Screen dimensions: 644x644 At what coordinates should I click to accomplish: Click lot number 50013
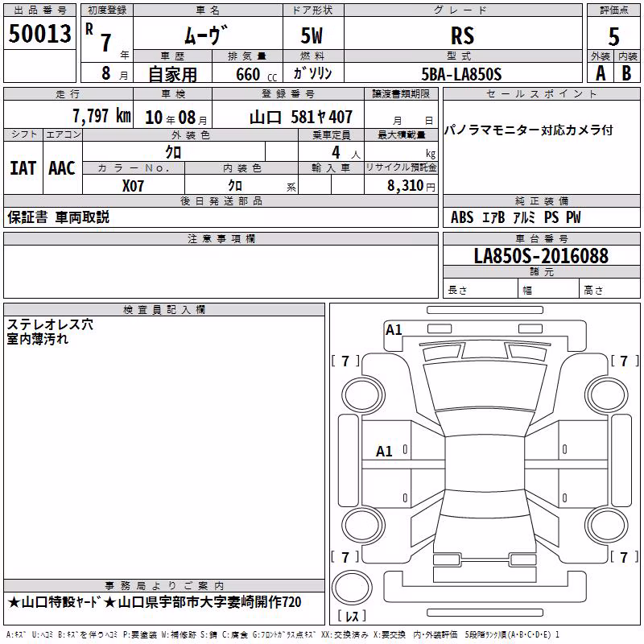[x=39, y=34]
